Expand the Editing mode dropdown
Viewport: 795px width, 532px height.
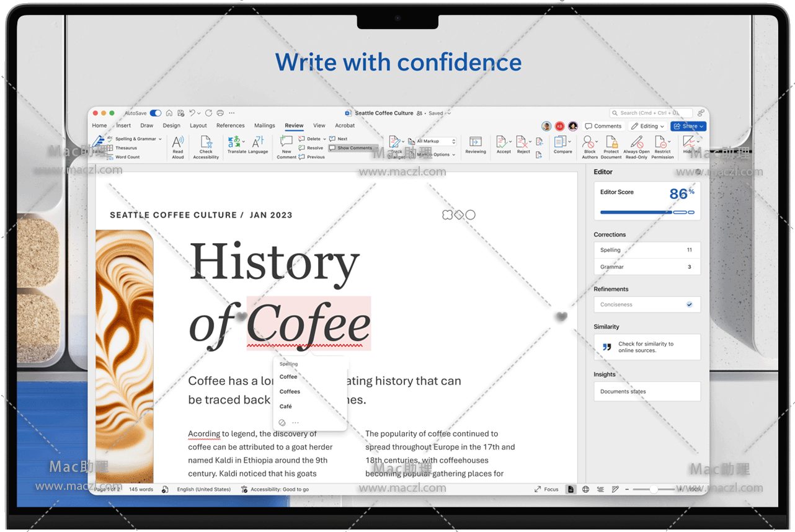tap(648, 126)
